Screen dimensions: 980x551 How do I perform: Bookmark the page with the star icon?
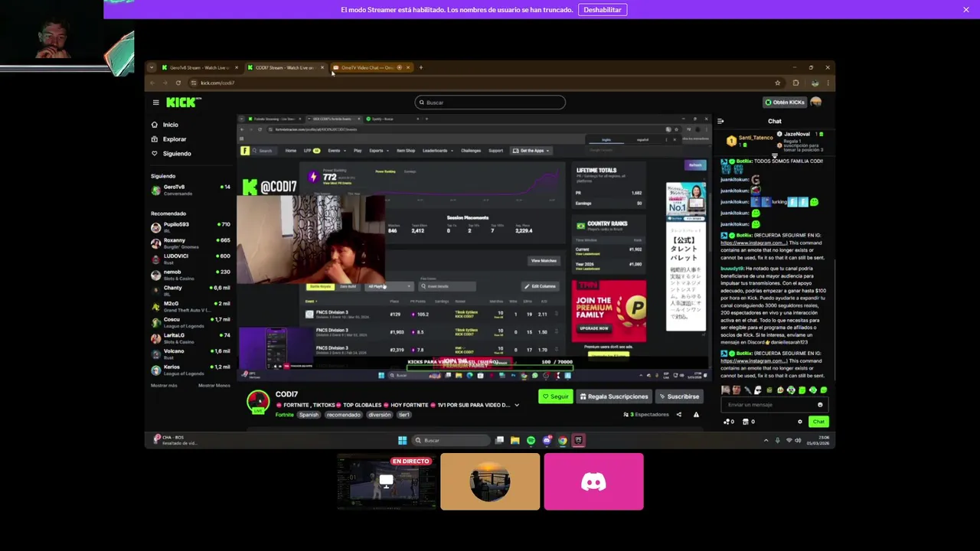pyautogui.click(x=777, y=83)
